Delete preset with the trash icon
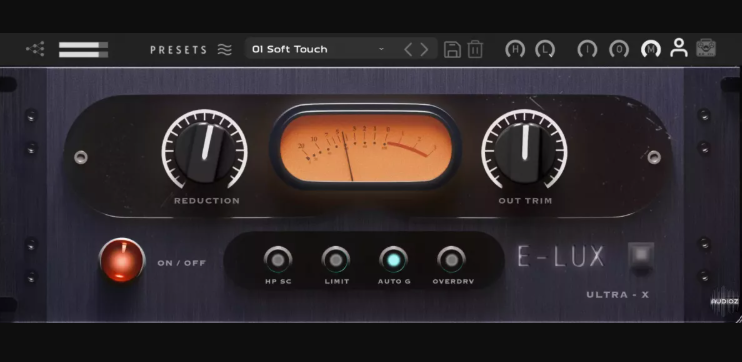This screenshot has width=742, height=362. [x=475, y=49]
